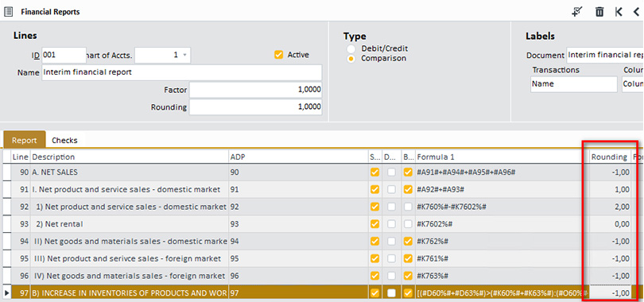Click the Rounding column header
This screenshot has height=302, width=644.
[609, 157]
